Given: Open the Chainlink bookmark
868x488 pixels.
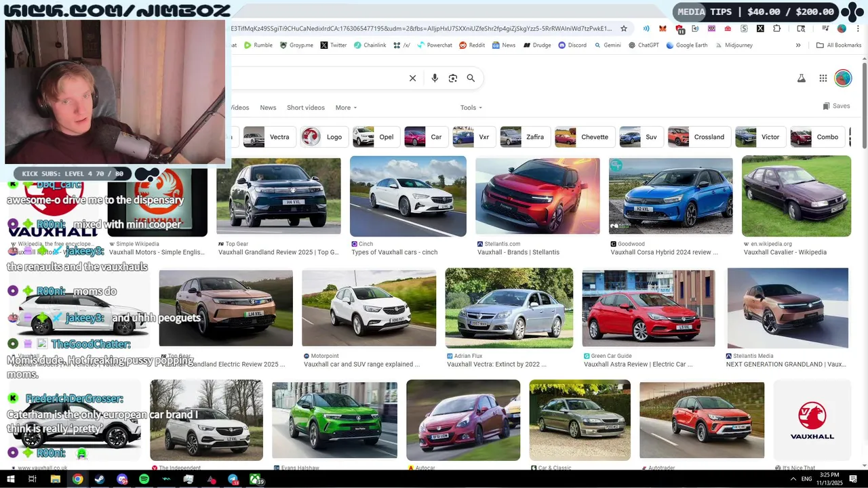Looking at the screenshot, I should (370, 45).
